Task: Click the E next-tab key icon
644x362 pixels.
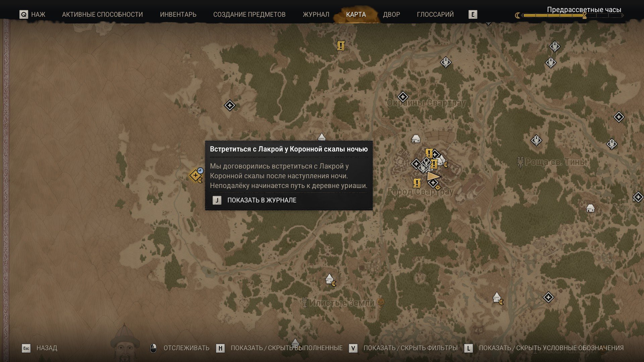Action: click(473, 14)
